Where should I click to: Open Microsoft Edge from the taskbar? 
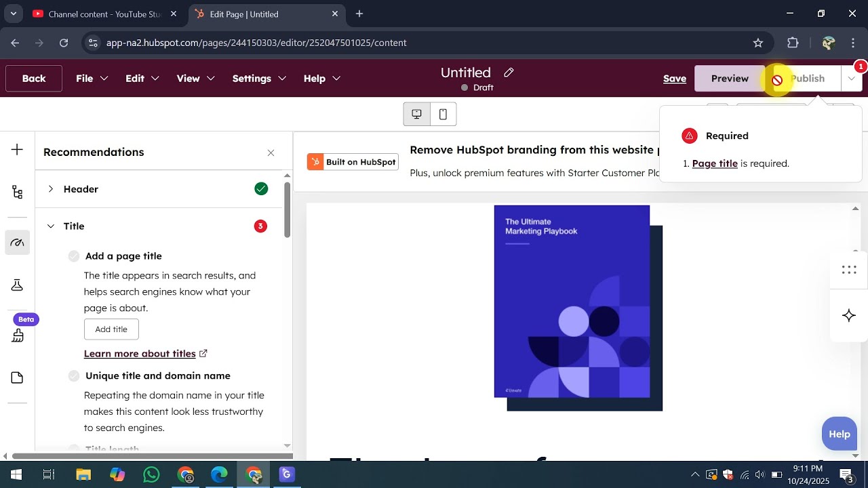point(219,474)
